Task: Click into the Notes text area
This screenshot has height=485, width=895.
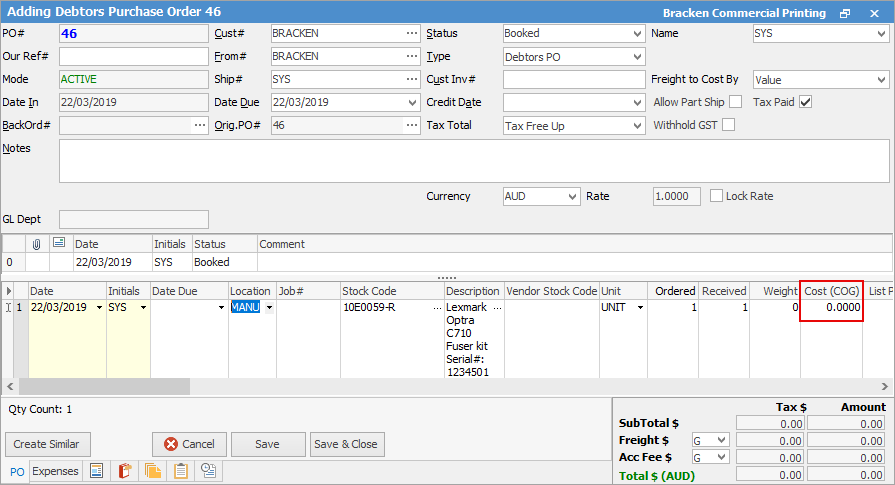Action: (474, 161)
